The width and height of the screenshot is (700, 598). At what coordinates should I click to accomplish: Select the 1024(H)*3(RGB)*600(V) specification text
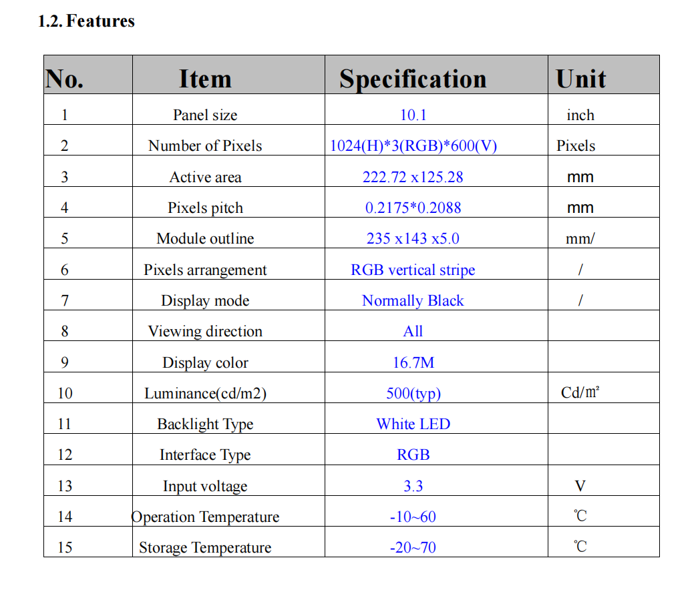click(413, 145)
